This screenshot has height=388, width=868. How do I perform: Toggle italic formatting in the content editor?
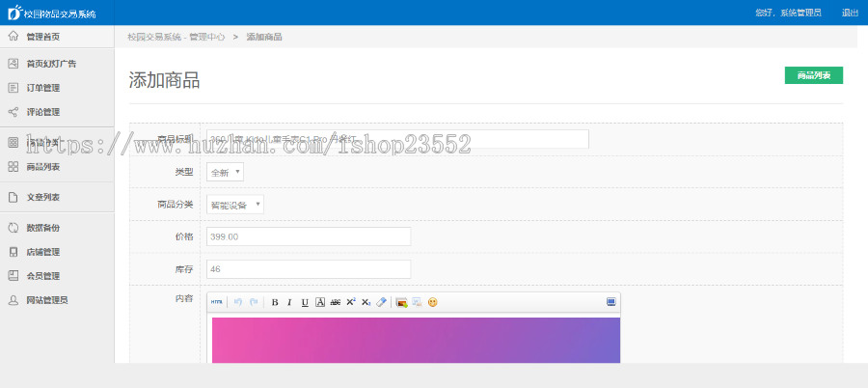[x=289, y=302]
